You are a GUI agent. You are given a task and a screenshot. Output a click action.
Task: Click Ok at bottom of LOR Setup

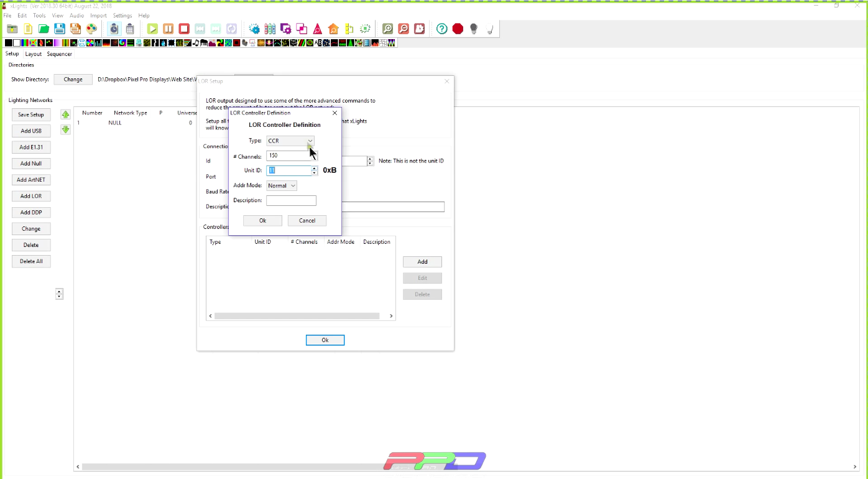point(325,340)
